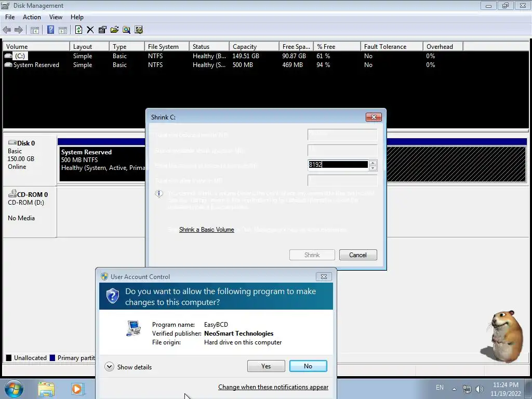
Task: Sort by the Overhead column header
Action: coord(443,46)
